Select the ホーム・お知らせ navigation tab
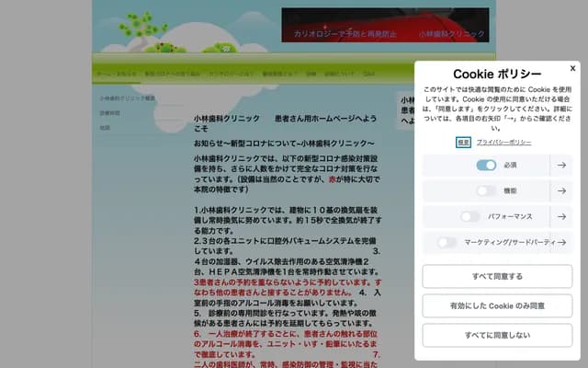Image resolution: width=588 pixels, height=368 pixels. (117, 74)
